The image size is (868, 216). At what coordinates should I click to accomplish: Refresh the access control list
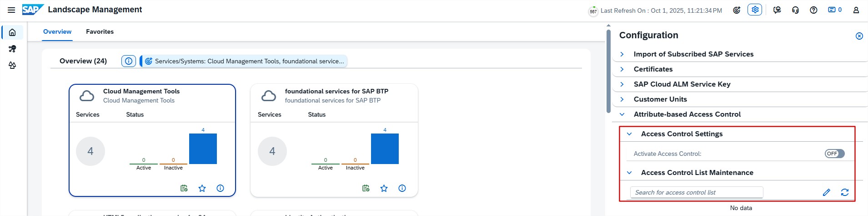[x=844, y=192]
